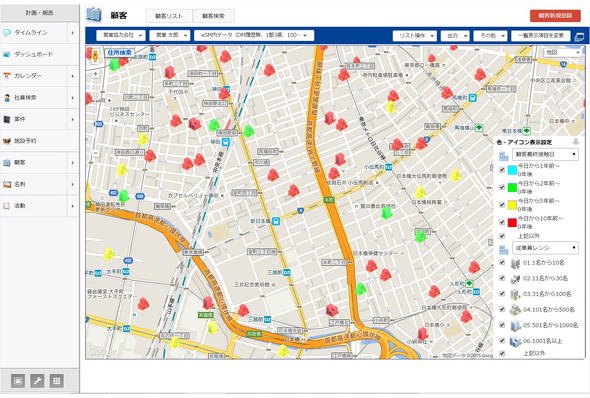
Task: Uncheck the 今日から2年前 checkbox
Action: pos(502,187)
